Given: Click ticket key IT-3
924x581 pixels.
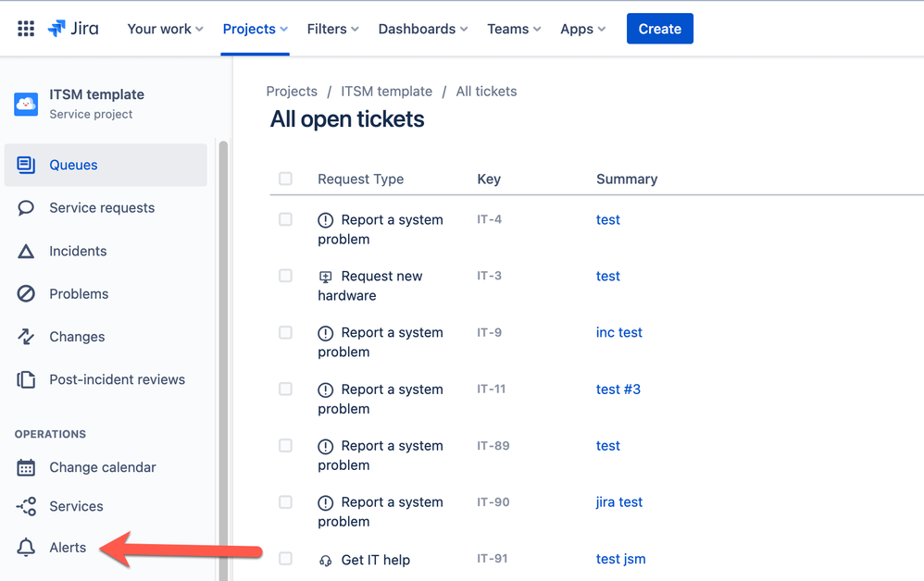Looking at the screenshot, I should (x=489, y=276).
